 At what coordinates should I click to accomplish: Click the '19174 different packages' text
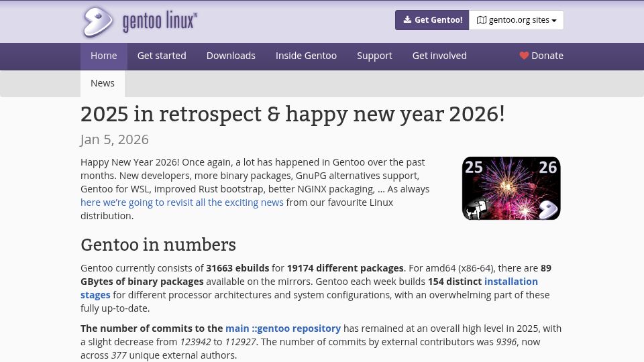[x=345, y=268]
